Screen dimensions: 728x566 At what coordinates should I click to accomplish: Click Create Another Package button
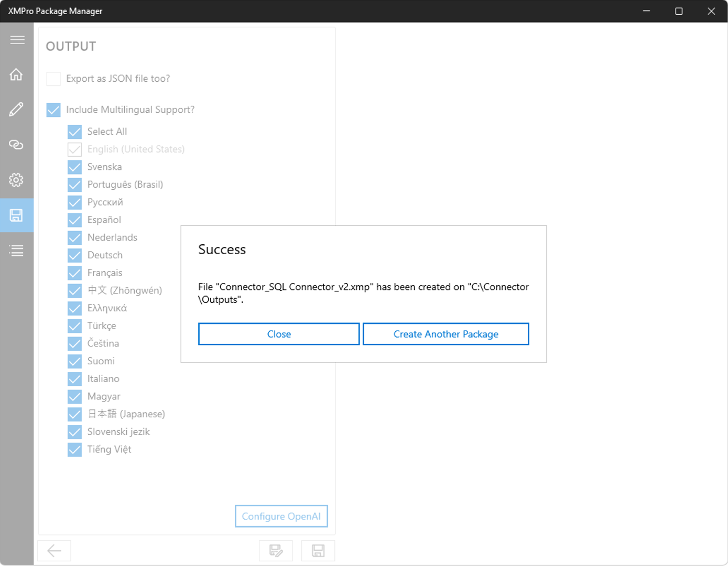[446, 334]
